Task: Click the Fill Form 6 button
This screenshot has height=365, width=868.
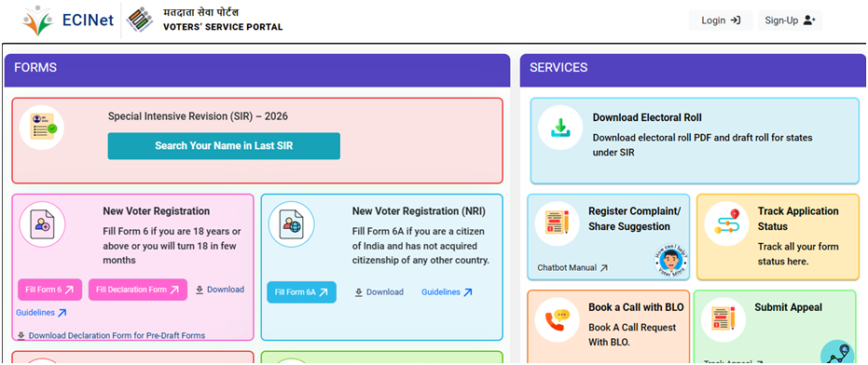Action: point(49,290)
